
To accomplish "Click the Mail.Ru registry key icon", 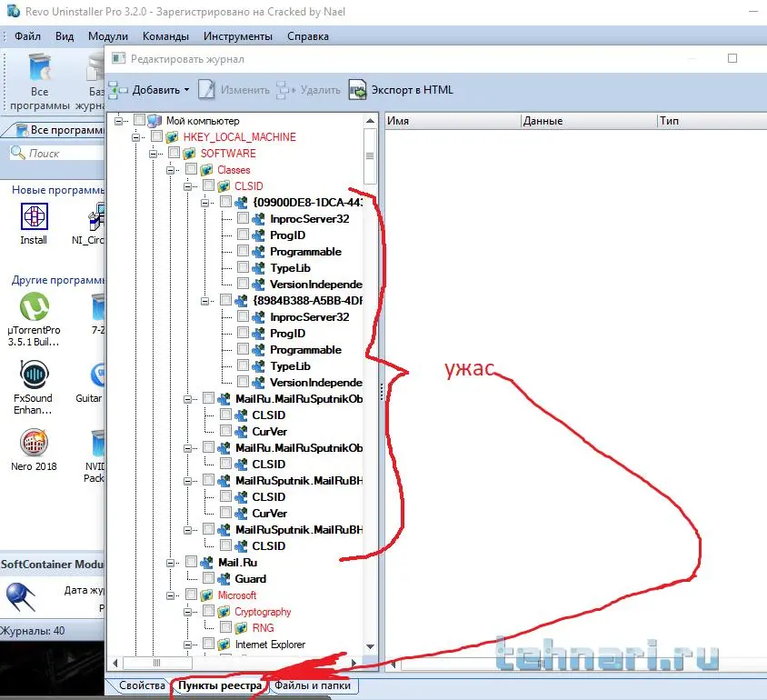I will (206, 563).
